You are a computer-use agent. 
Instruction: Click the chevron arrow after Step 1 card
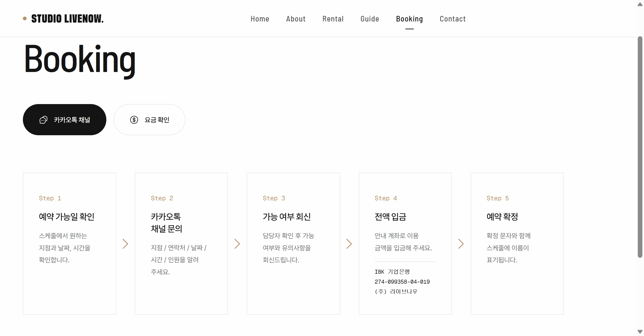pos(125,244)
